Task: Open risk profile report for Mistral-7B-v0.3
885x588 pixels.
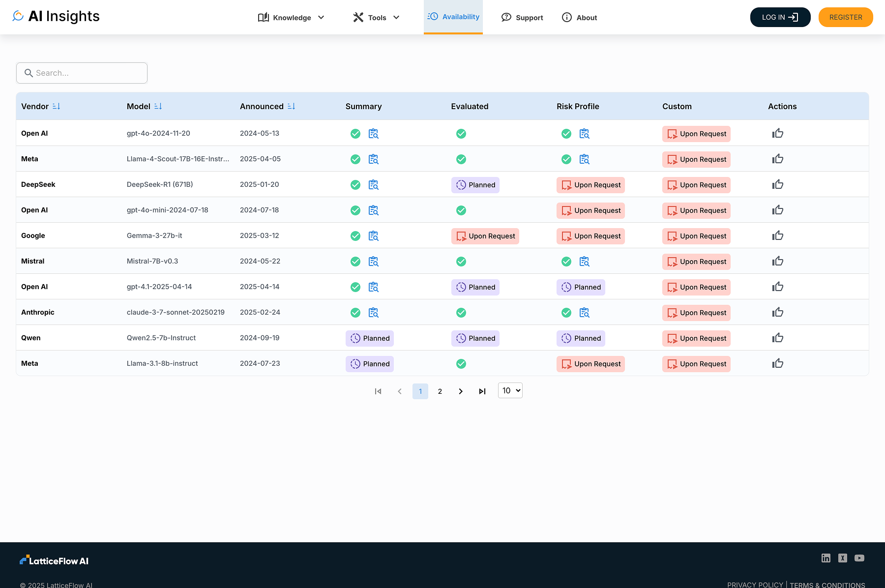Action: (584, 262)
